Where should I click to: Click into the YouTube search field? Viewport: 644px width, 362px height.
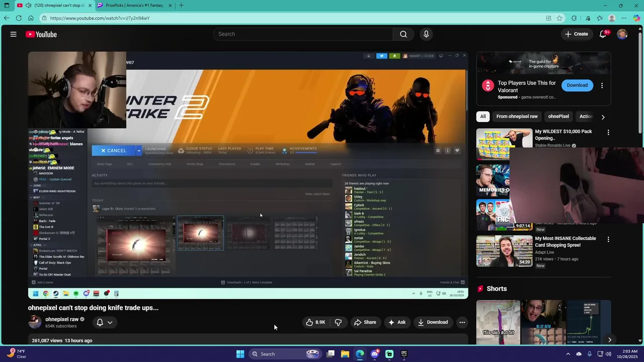tap(303, 34)
